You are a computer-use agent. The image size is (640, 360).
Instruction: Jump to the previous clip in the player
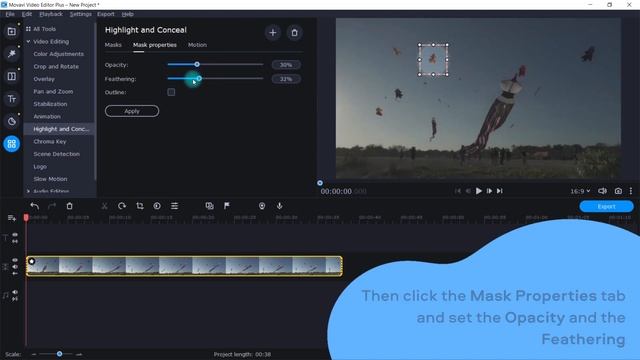click(x=458, y=191)
